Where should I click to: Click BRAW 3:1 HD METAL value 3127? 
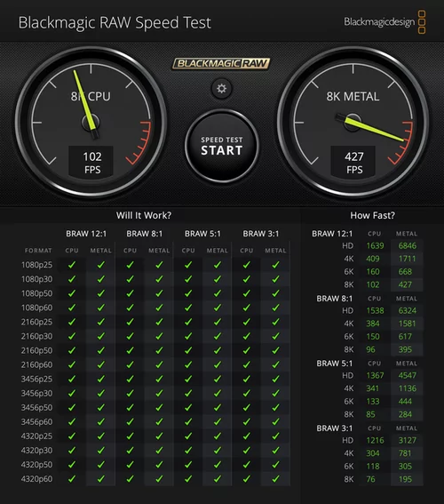pyautogui.click(x=407, y=440)
